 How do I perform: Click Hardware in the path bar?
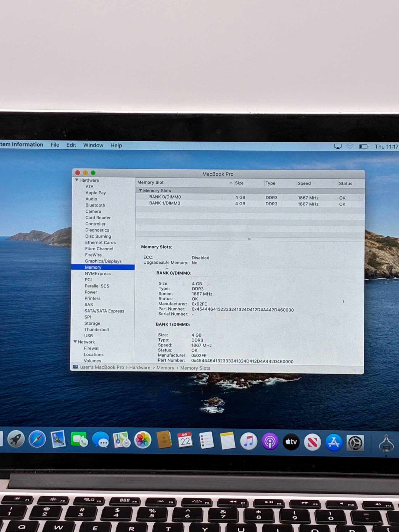coord(140,368)
